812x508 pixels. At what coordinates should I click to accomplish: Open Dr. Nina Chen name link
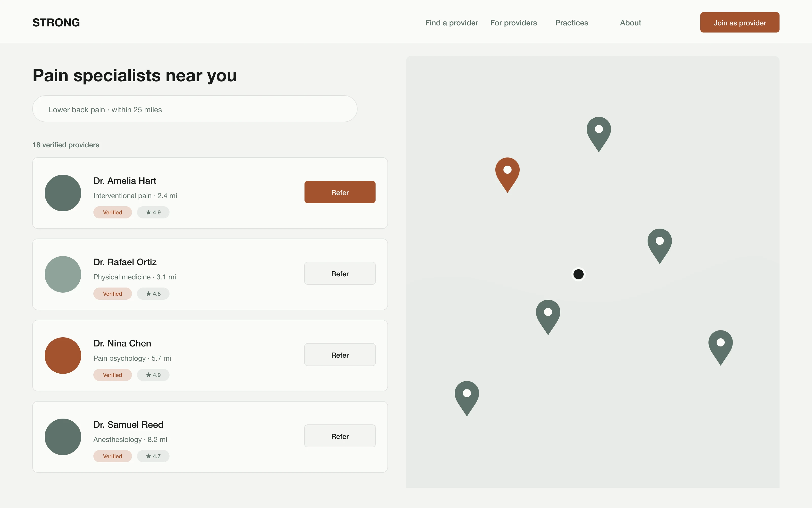[122, 343]
